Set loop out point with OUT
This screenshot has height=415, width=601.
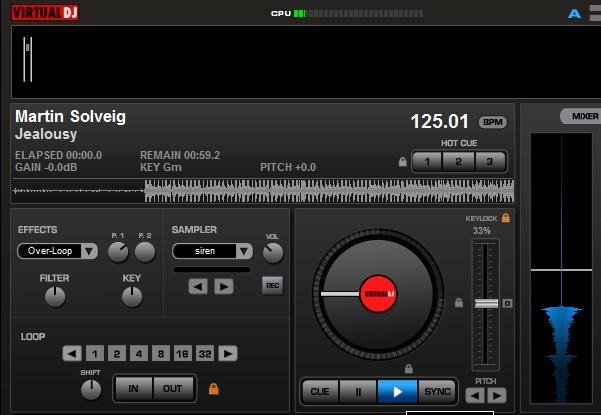pos(173,388)
